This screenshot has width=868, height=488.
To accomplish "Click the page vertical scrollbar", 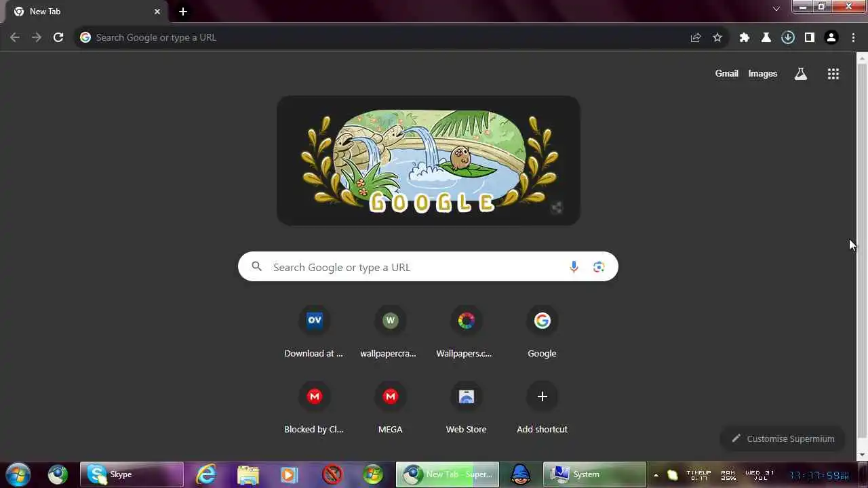I will click(x=862, y=251).
